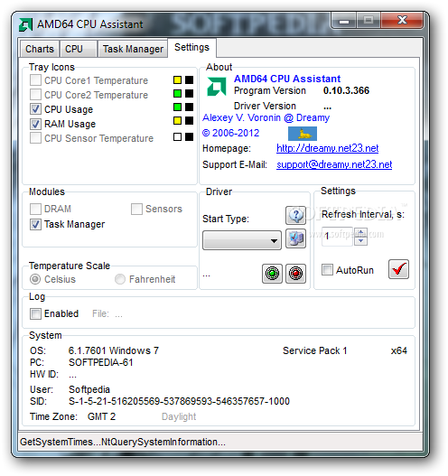Click status bar GetSystemTimes message
The image size is (448, 476).
(123, 442)
